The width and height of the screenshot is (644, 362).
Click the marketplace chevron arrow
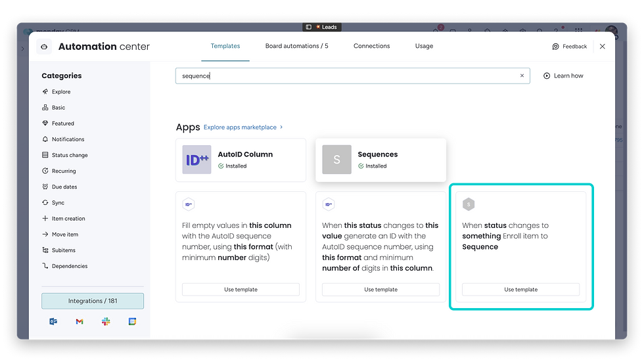point(281,127)
